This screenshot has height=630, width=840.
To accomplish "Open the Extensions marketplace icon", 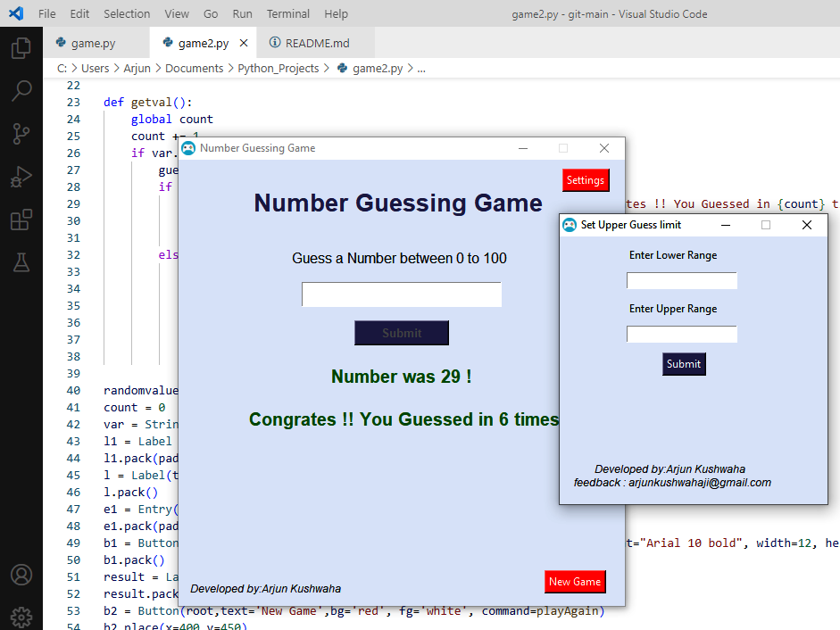I will pos(21,220).
